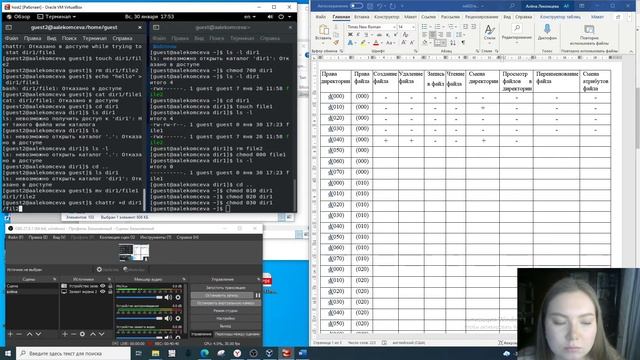Open the Borders dropdown in Word paragraph group
The width and height of the screenshot is (640, 360).
pyautogui.click(x=443, y=43)
